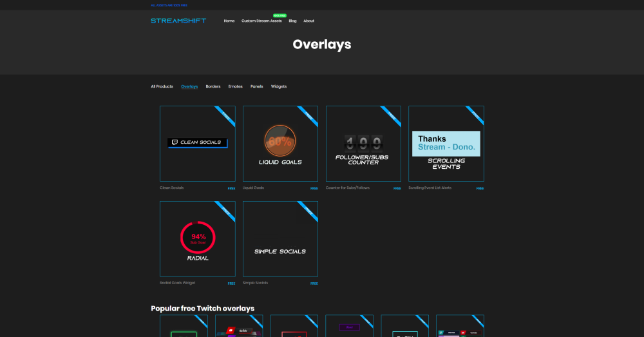Screen dimensions: 644x337
Task: Click the StreamShift logo
Action: click(178, 21)
